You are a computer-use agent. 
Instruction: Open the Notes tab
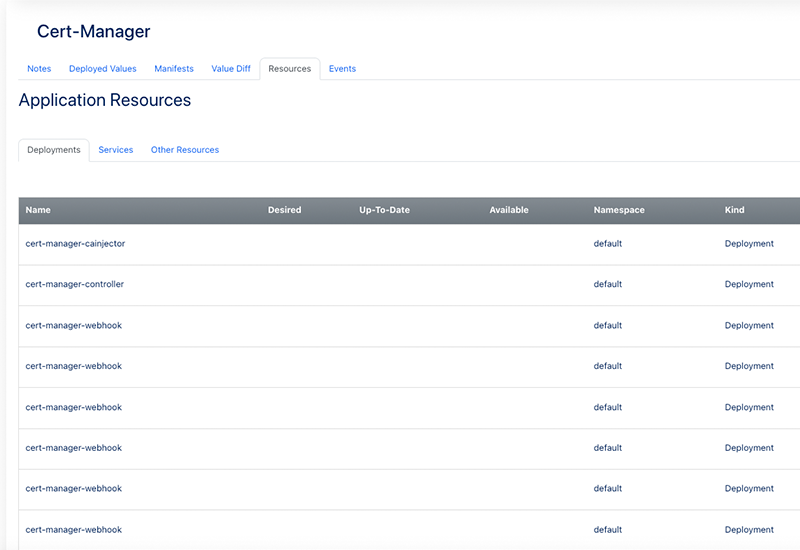(39, 69)
